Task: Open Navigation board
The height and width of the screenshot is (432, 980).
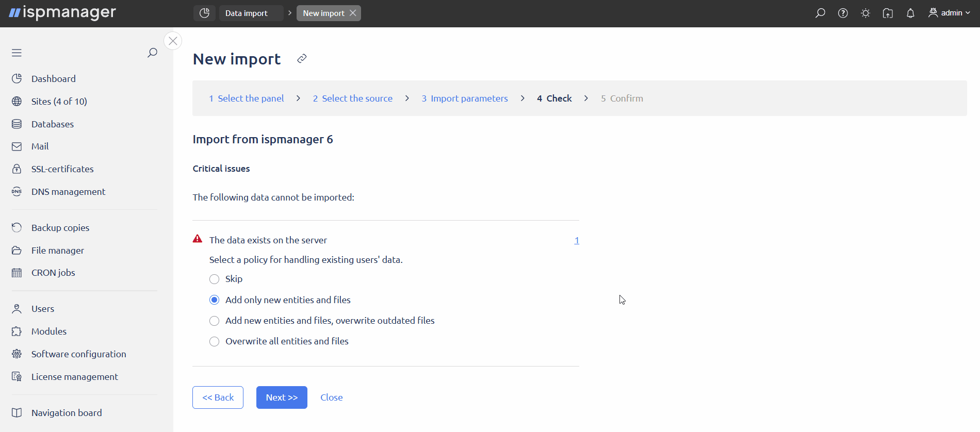Action: (x=67, y=413)
